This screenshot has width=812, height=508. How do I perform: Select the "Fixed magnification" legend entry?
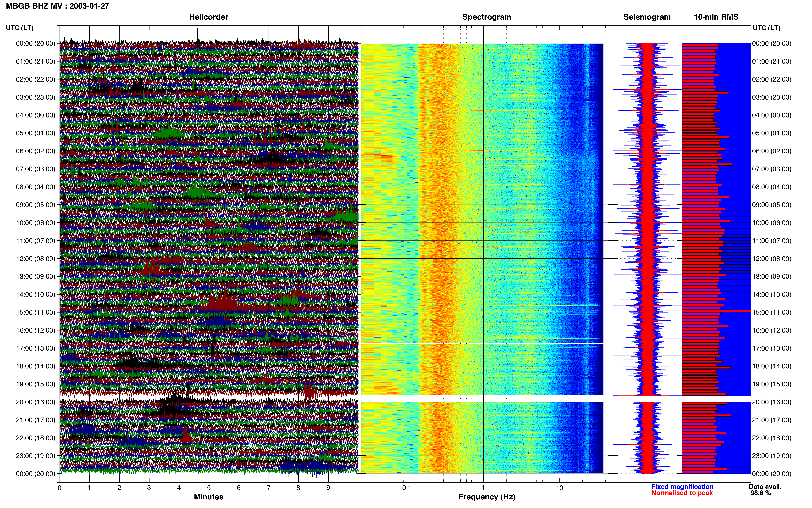(682, 486)
